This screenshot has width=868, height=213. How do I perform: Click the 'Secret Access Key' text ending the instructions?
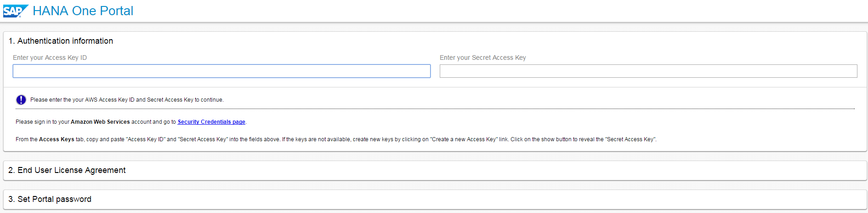(630, 139)
